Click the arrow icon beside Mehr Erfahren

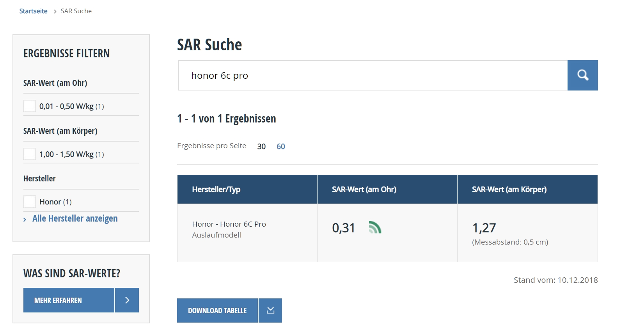tap(127, 300)
